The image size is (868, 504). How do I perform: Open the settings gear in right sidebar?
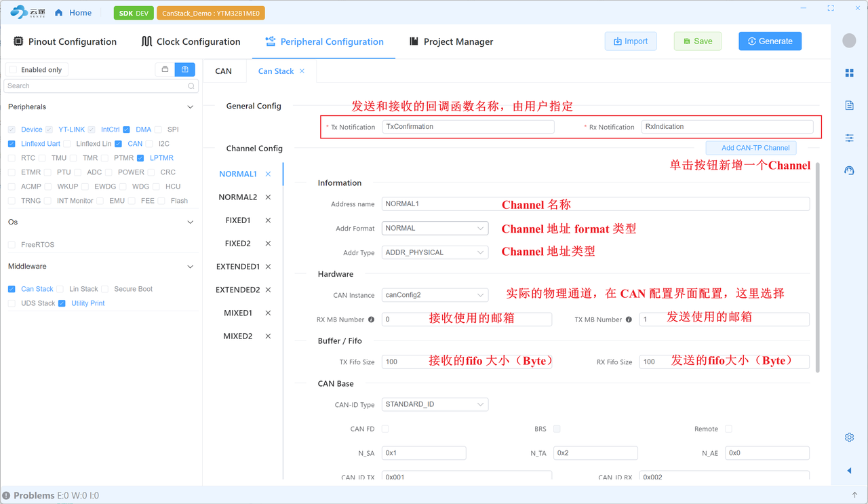tap(849, 438)
